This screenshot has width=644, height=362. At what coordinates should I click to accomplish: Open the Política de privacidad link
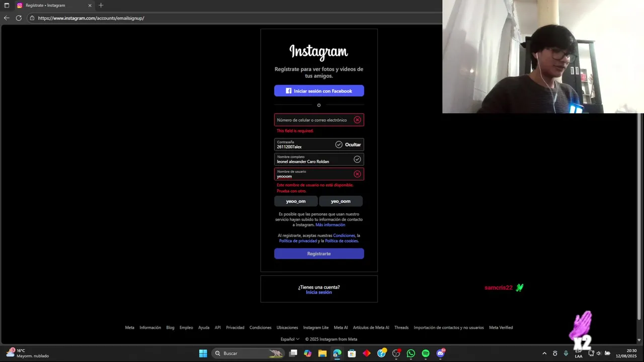pos(298,241)
